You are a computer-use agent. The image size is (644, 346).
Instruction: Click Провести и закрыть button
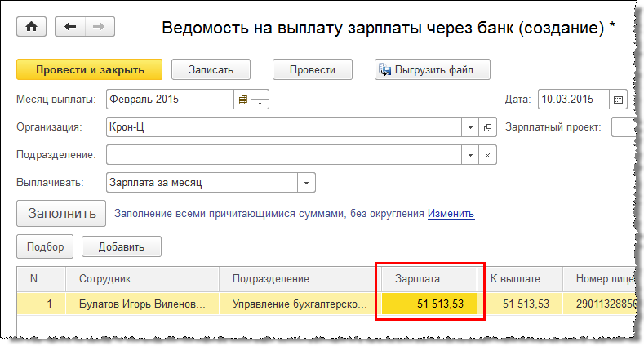pos(90,69)
